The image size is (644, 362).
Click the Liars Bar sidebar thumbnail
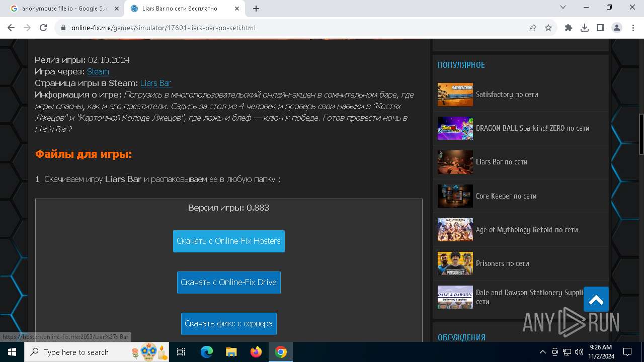(x=455, y=162)
